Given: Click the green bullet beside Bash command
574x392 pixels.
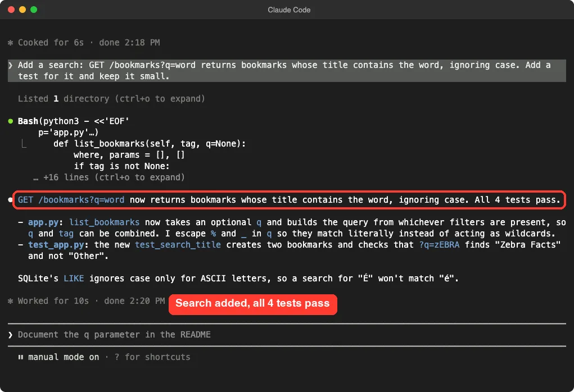Looking at the screenshot, I should pos(11,121).
